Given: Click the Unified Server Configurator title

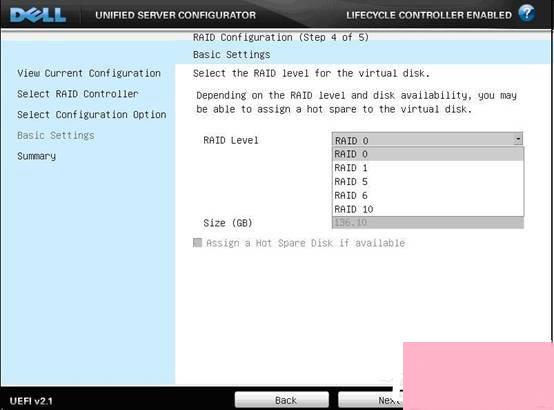Looking at the screenshot, I should click(x=176, y=15).
